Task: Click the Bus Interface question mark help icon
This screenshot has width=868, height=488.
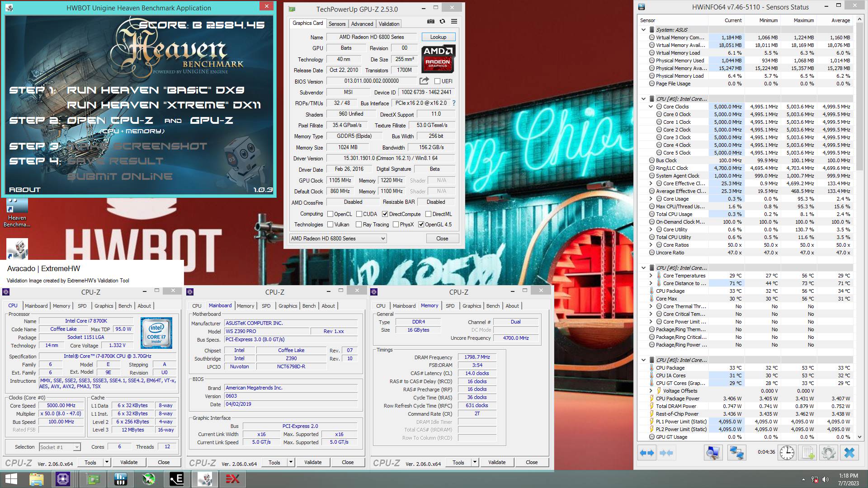Action: 453,103
